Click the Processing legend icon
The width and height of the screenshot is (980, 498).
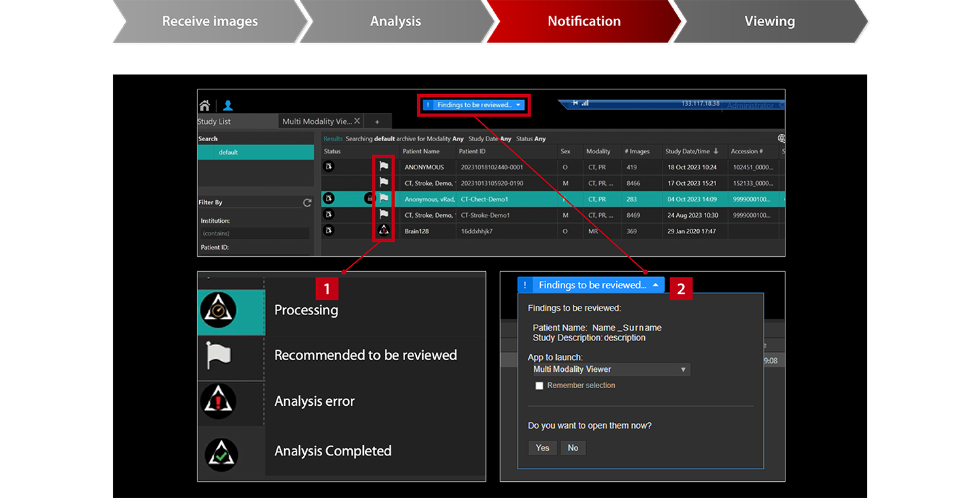click(218, 310)
